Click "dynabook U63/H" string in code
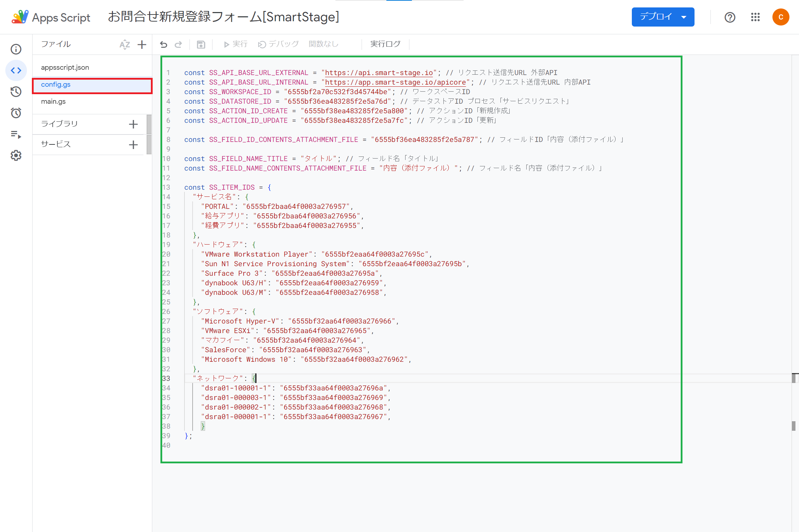799x532 pixels. (234, 283)
